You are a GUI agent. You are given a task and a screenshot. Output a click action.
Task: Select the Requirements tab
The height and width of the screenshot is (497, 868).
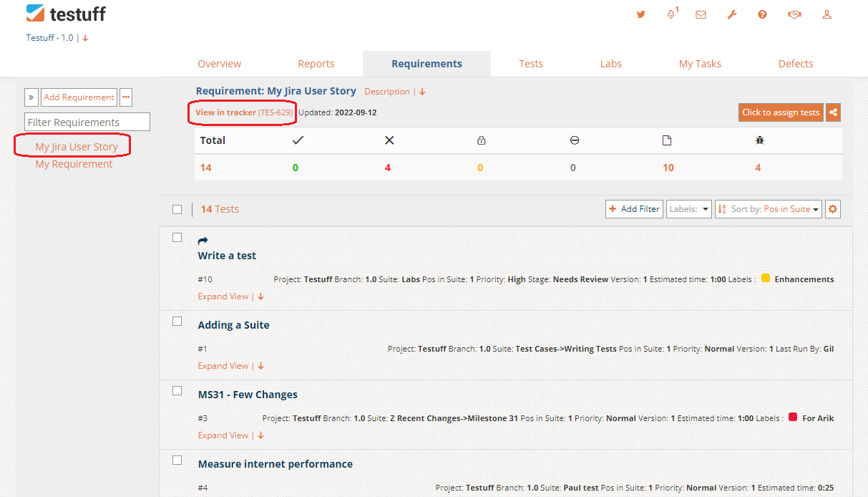[x=426, y=64]
